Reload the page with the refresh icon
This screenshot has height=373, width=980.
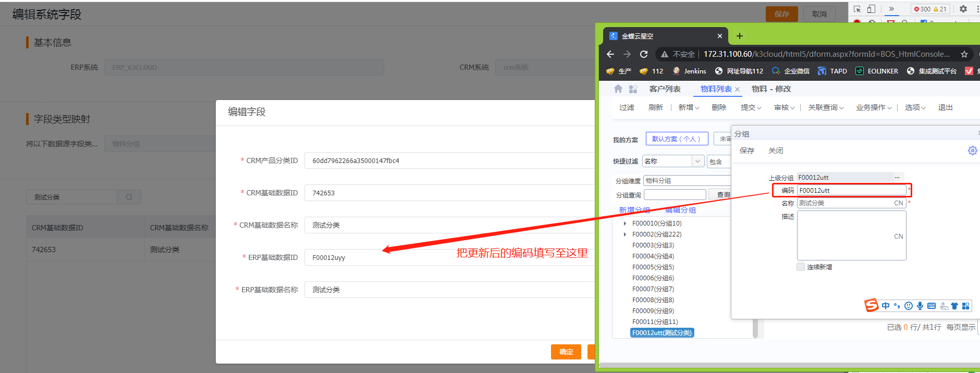point(644,54)
